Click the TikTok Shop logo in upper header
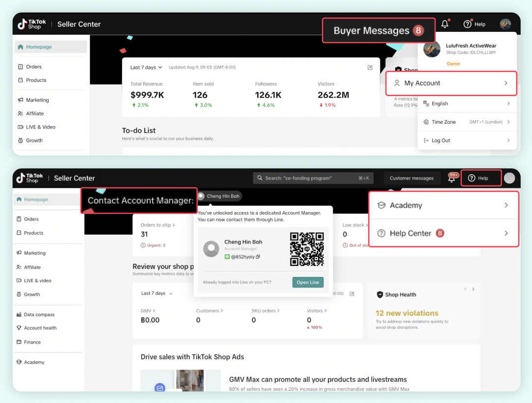532x403 pixels. 31,24
